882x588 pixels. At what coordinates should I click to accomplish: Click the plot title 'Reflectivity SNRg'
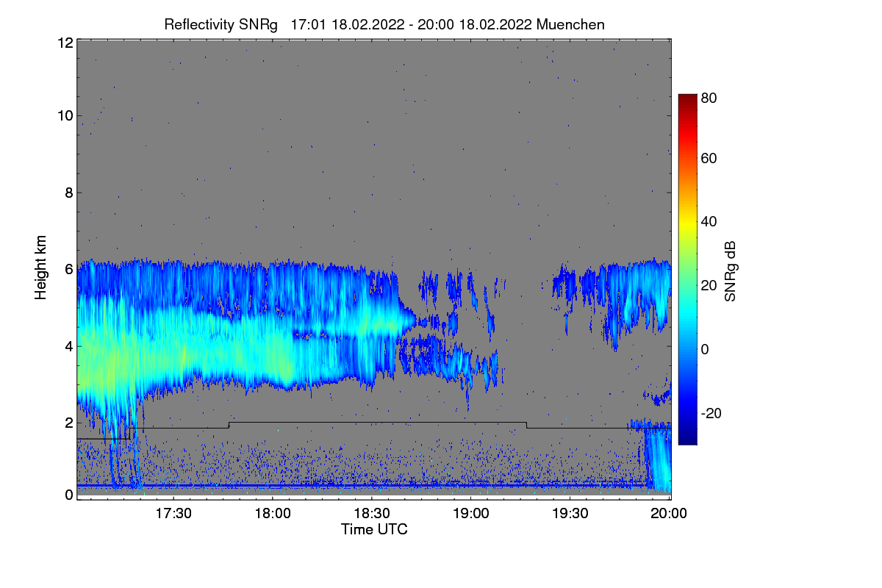(220, 24)
